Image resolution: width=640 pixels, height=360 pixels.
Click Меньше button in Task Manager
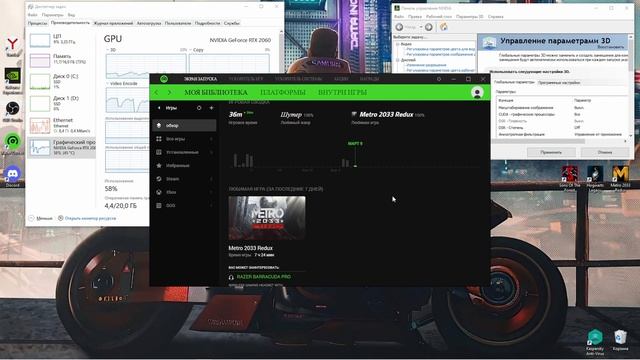pyautogui.click(x=41, y=218)
